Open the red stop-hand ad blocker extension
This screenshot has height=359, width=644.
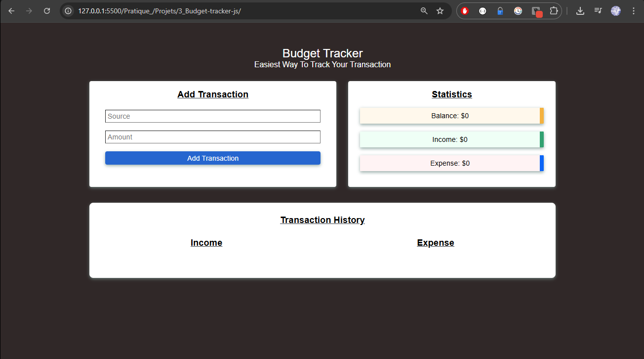click(x=465, y=11)
